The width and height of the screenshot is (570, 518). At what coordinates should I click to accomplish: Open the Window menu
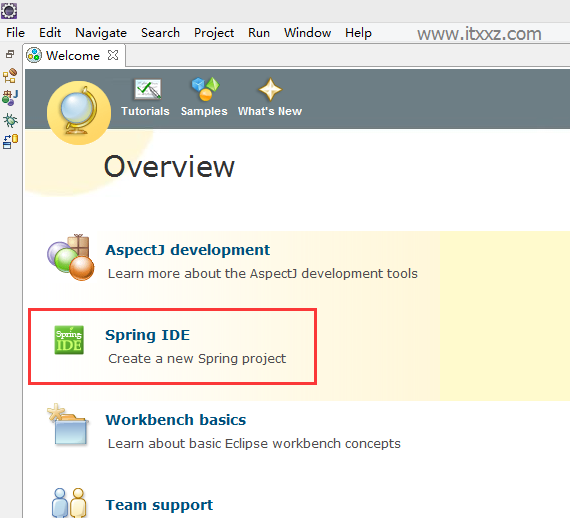pyautogui.click(x=308, y=33)
